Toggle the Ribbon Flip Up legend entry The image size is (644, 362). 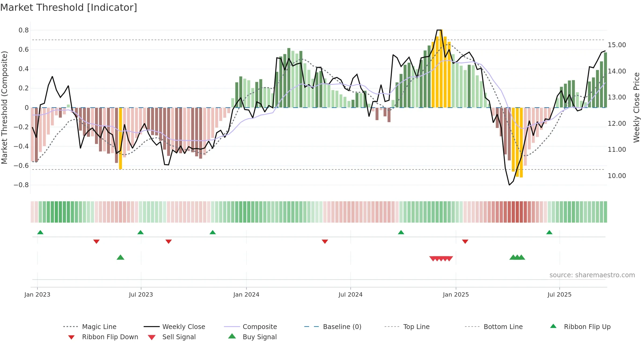(580, 327)
